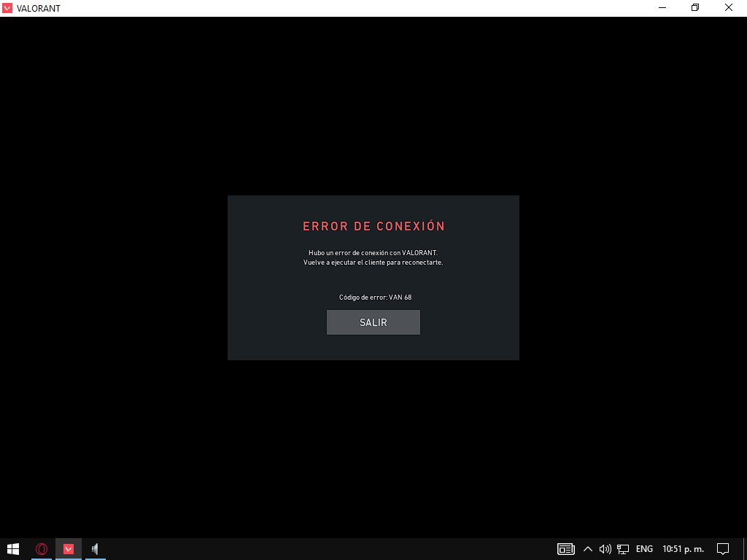
Task: Switch the ENG input language
Action: tap(644, 549)
